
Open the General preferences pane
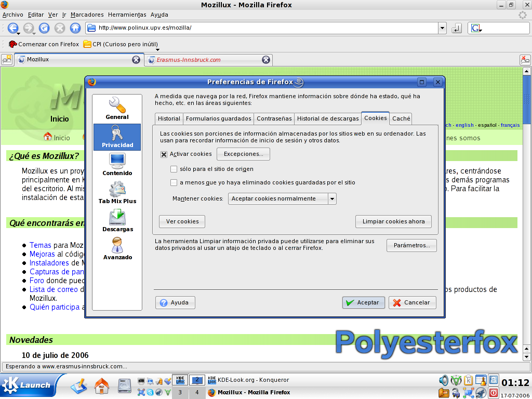(x=117, y=108)
